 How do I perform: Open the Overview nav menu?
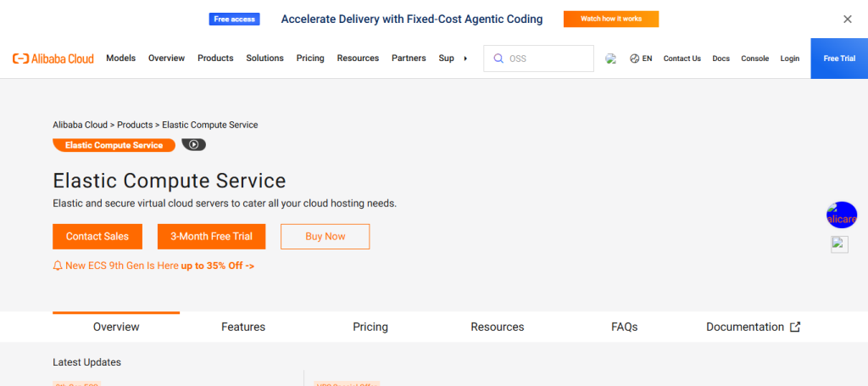pos(167,59)
